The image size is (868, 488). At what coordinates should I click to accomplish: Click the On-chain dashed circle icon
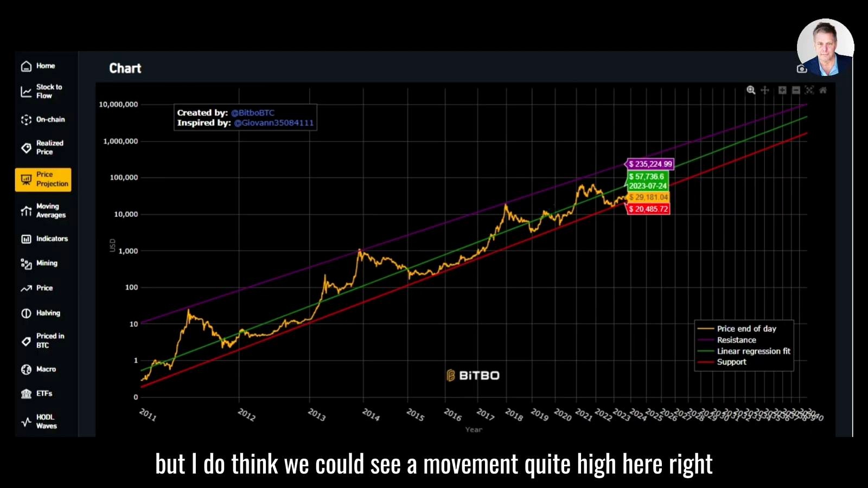pos(26,120)
